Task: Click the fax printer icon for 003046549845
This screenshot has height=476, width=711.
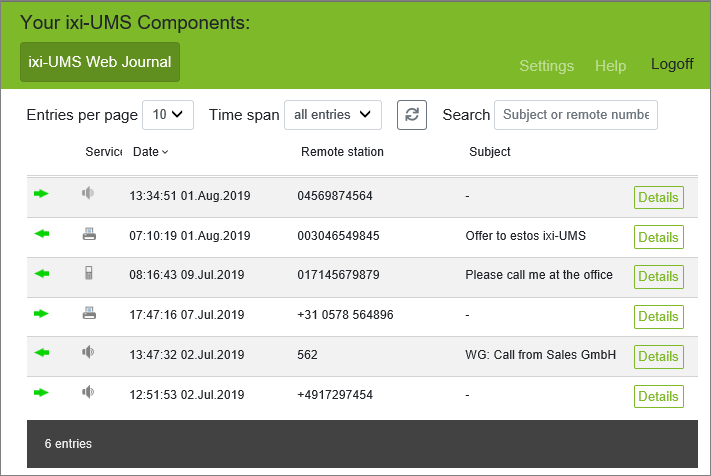Action: coord(89,235)
